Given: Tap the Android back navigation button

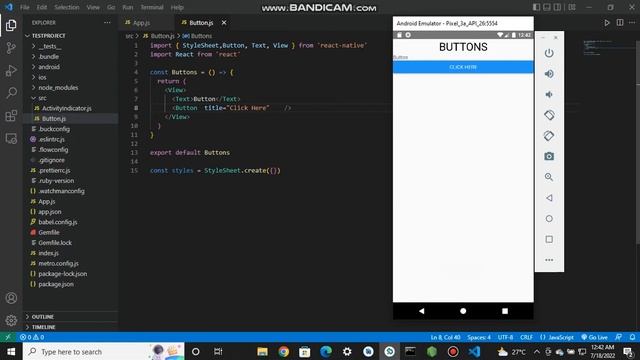Looking at the screenshot, I should (422, 311).
